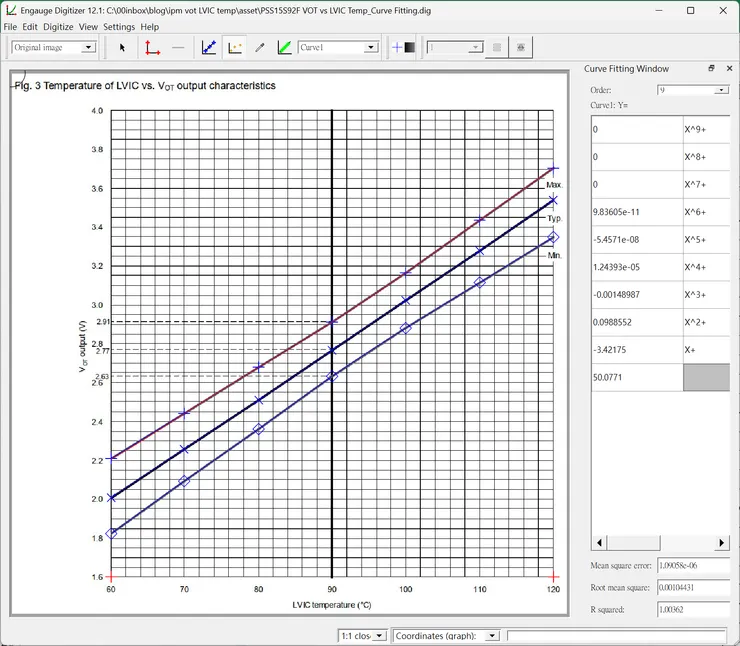
Task: Activate the red Axis Point tool
Action: tap(151, 47)
